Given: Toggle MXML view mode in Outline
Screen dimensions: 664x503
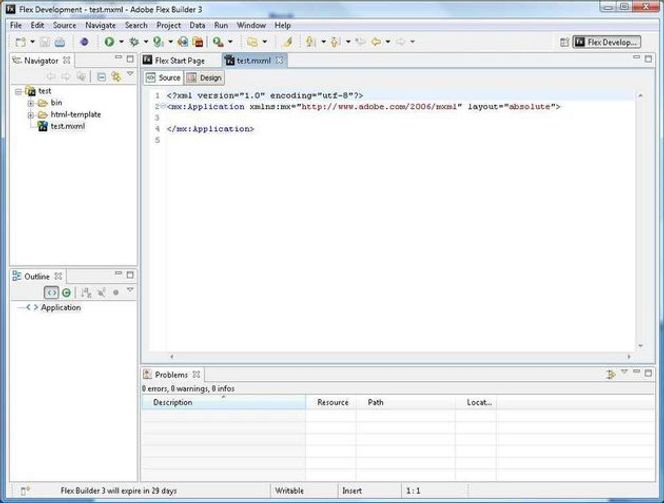Looking at the screenshot, I should pos(51,292).
